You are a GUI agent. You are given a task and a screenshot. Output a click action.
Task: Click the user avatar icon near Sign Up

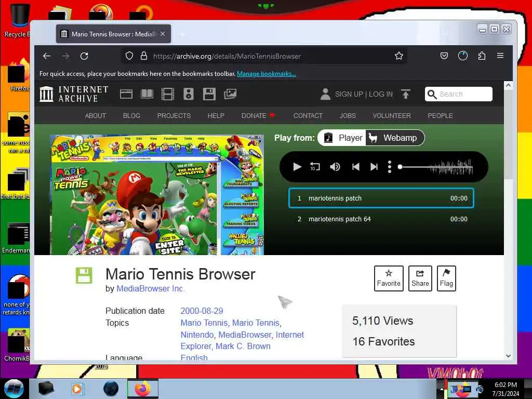pos(325,94)
